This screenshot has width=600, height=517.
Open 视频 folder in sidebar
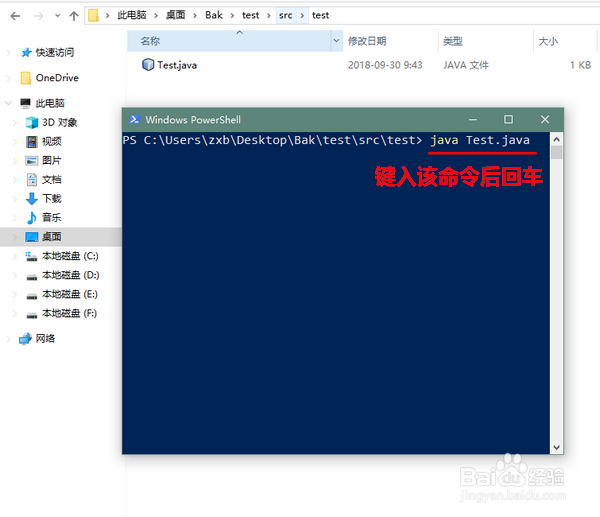[x=52, y=142]
